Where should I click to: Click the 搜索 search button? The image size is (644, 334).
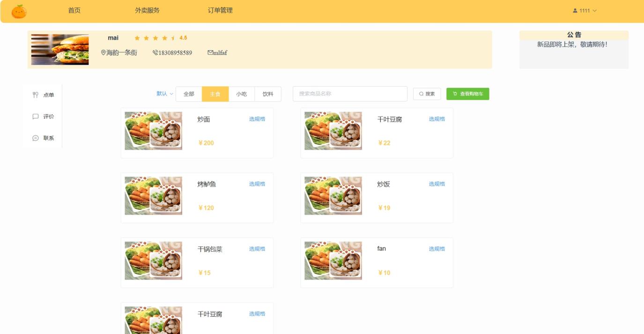coord(427,94)
